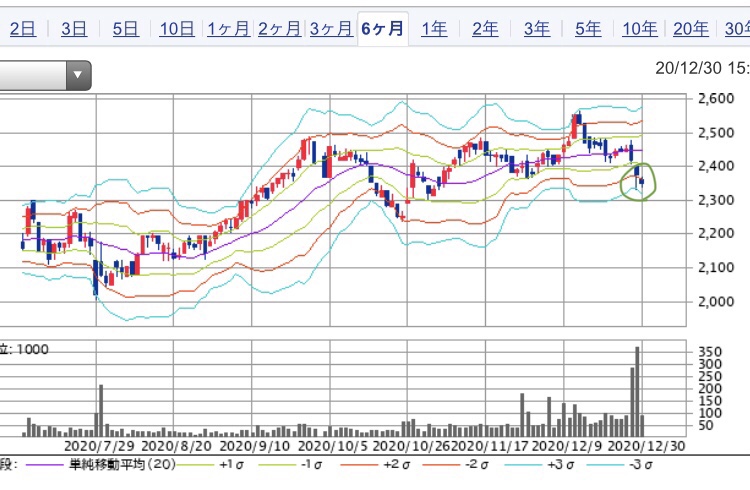Open the 10年 long-term chart
Viewport: 750px width, 490px height.
640,28
